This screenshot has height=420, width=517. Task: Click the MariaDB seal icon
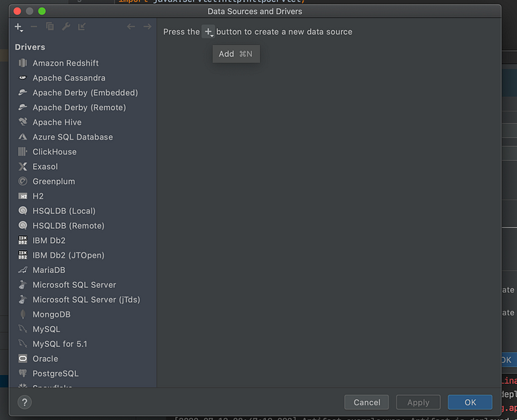coord(23,270)
